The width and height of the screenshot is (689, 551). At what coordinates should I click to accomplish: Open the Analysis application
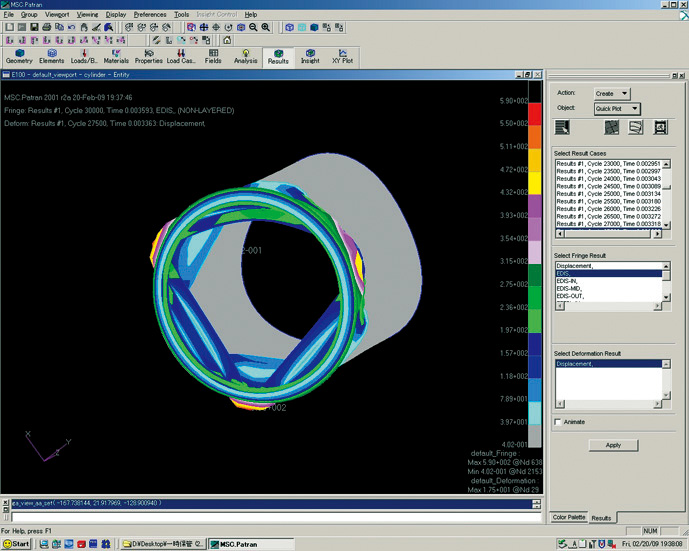pyautogui.click(x=246, y=57)
